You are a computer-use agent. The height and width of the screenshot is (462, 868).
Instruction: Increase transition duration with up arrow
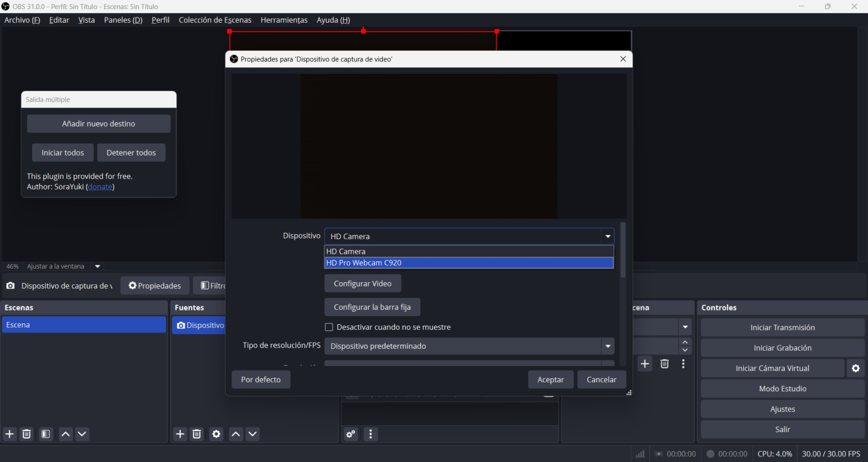[685, 342]
